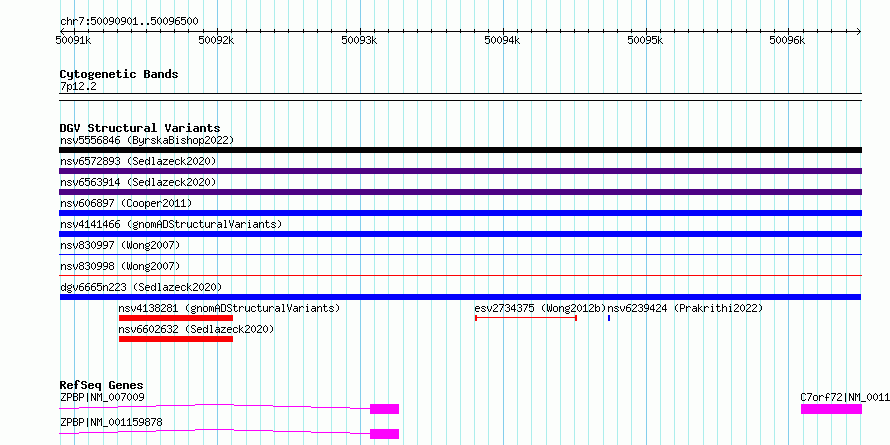Open nsv4141466 (gnomADStructuralVariants) label
Viewport: 890px width, 445px height.
point(171,224)
